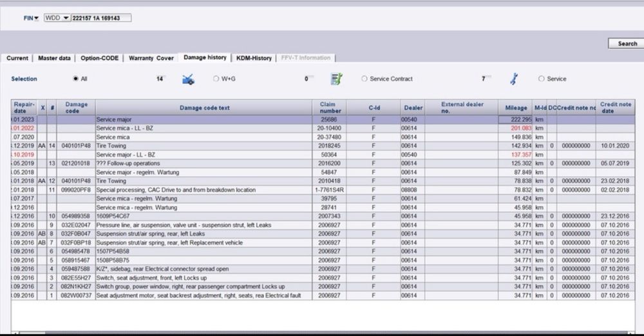The width and height of the screenshot is (644, 336).
Task: Choose the Service radio button
Action: [x=541, y=79]
